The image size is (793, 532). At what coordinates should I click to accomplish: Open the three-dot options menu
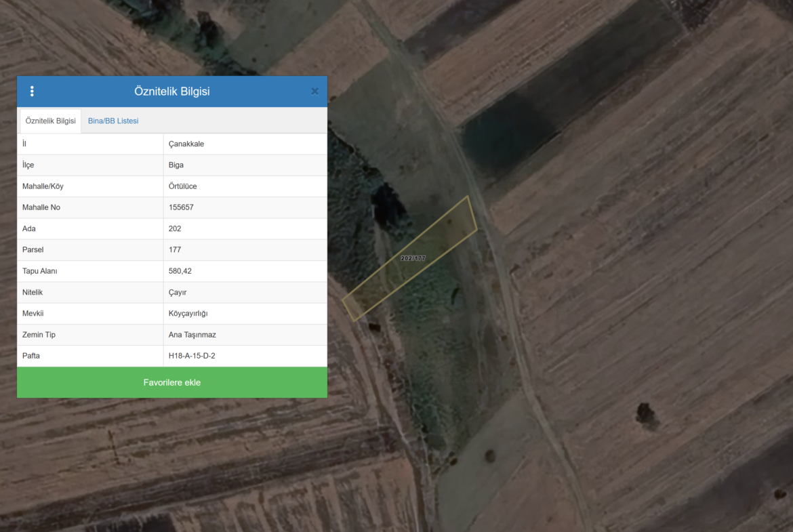32,91
